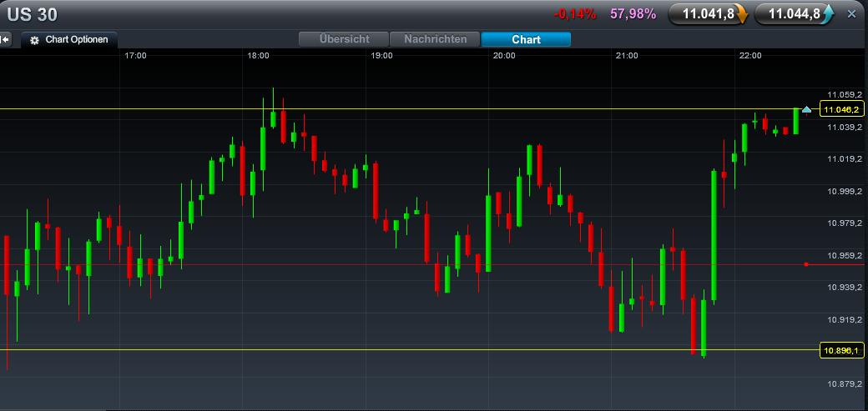Click the 11.059,2 price axis label

(844, 94)
